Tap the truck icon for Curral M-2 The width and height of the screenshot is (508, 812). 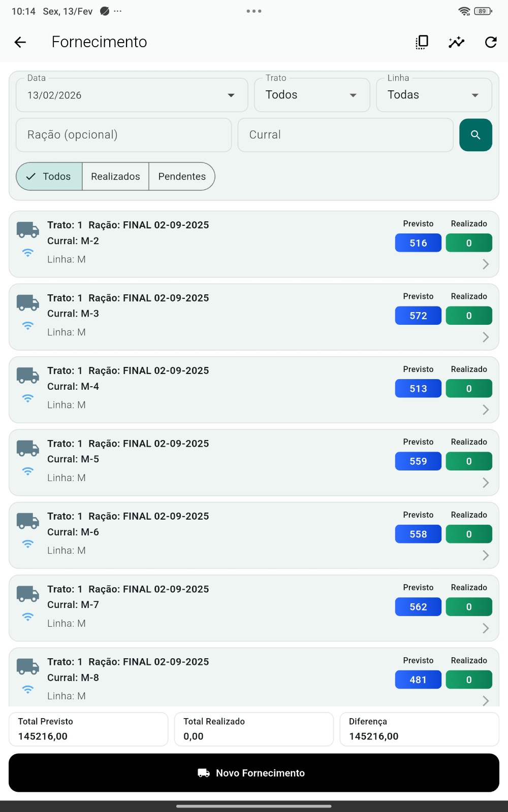pos(28,230)
